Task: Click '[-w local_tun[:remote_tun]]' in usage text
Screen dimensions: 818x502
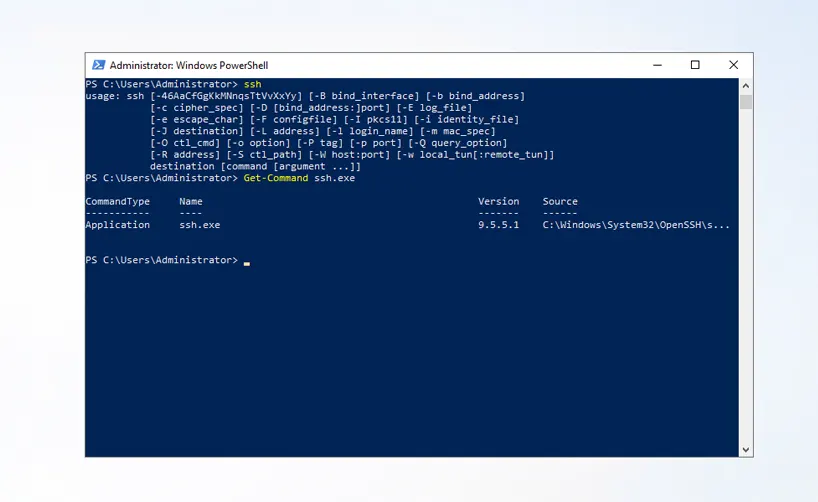Action: (x=475, y=154)
